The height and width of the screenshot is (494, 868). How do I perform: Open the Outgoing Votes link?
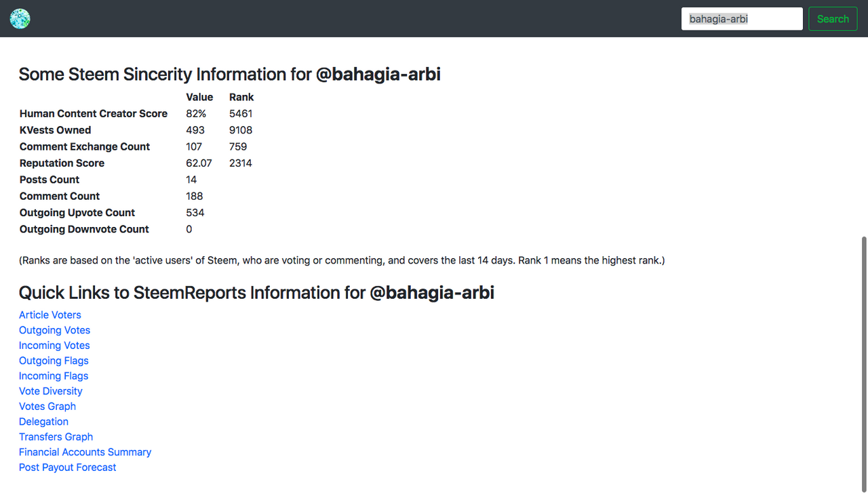pos(54,330)
